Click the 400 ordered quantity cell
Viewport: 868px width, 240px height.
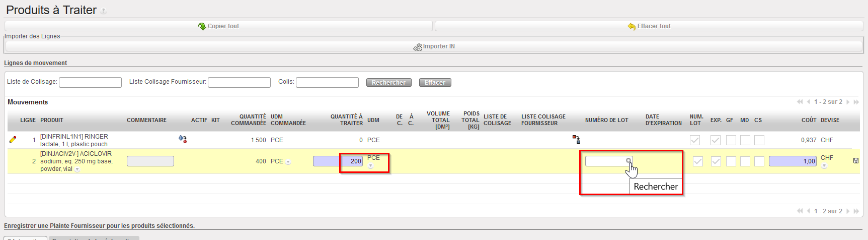point(261,161)
